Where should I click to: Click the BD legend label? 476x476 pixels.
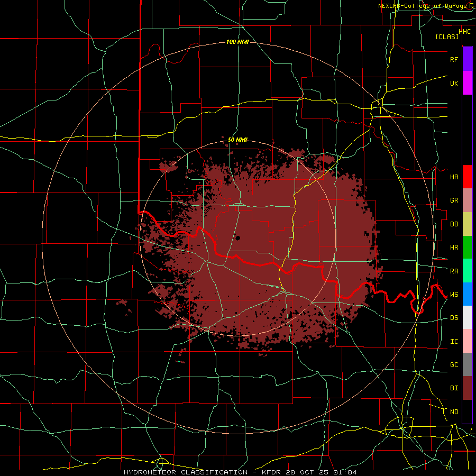click(454, 224)
